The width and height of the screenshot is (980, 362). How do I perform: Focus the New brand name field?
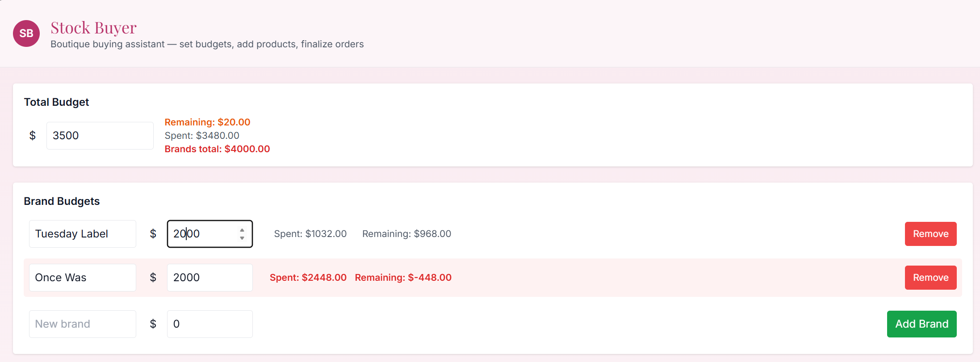(82, 324)
